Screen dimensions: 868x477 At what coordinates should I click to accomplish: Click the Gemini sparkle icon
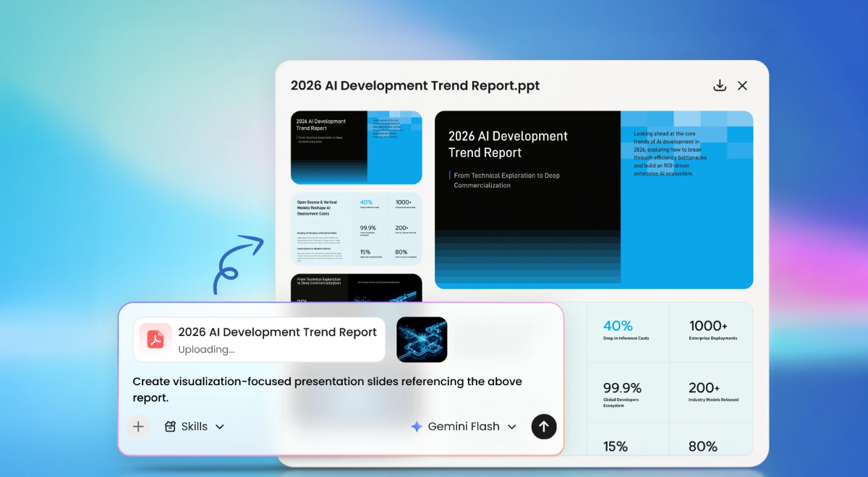click(x=417, y=426)
